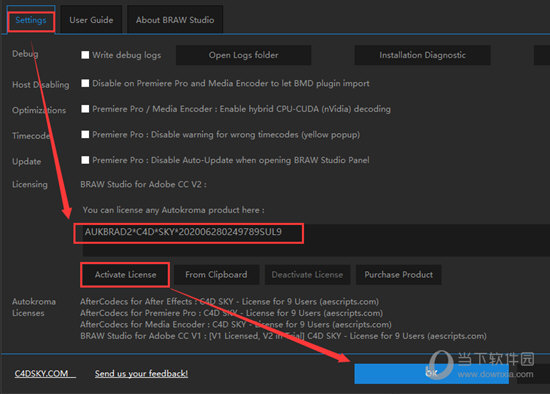The height and width of the screenshot is (394, 550).
Task: Select the AfterCodecs for After Effects license line
Action: (x=229, y=302)
